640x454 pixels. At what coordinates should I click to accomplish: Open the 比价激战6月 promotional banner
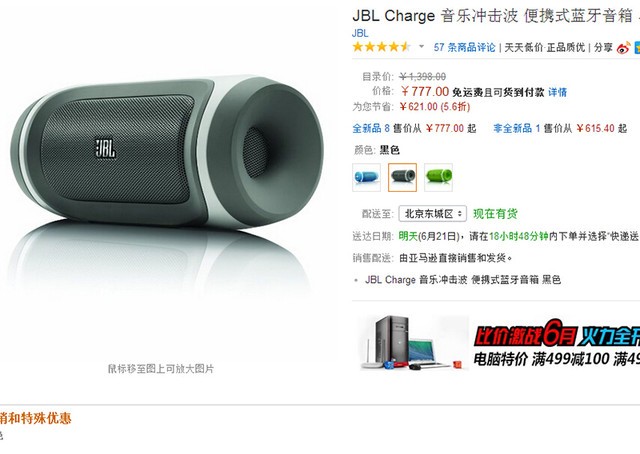click(557, 342)
